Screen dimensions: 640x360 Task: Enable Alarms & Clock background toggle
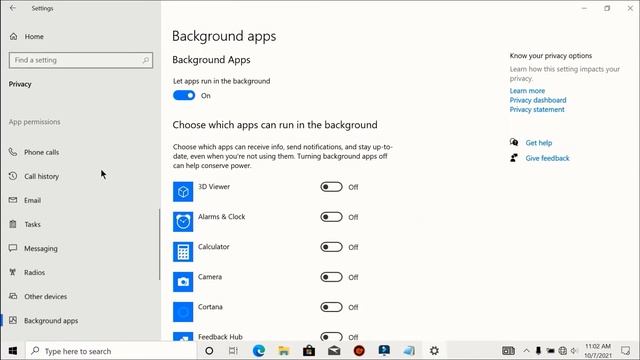331,217
